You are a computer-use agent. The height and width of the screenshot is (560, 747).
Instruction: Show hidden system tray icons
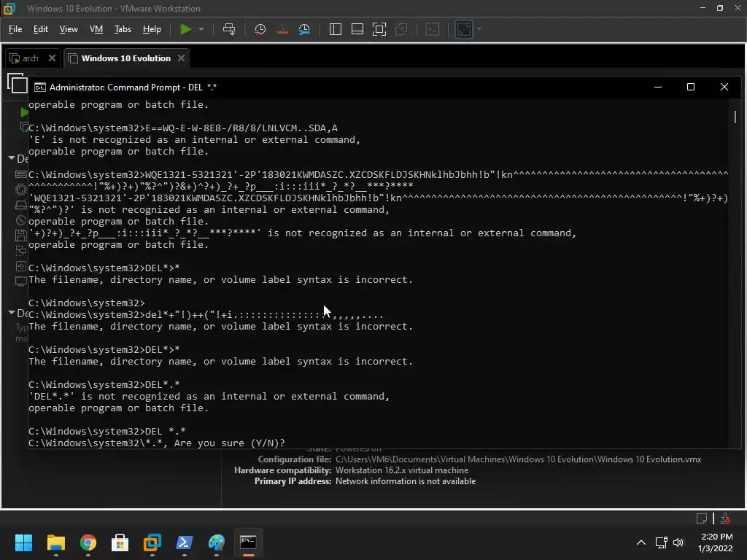pyautogui.click(x=641, y=542)
